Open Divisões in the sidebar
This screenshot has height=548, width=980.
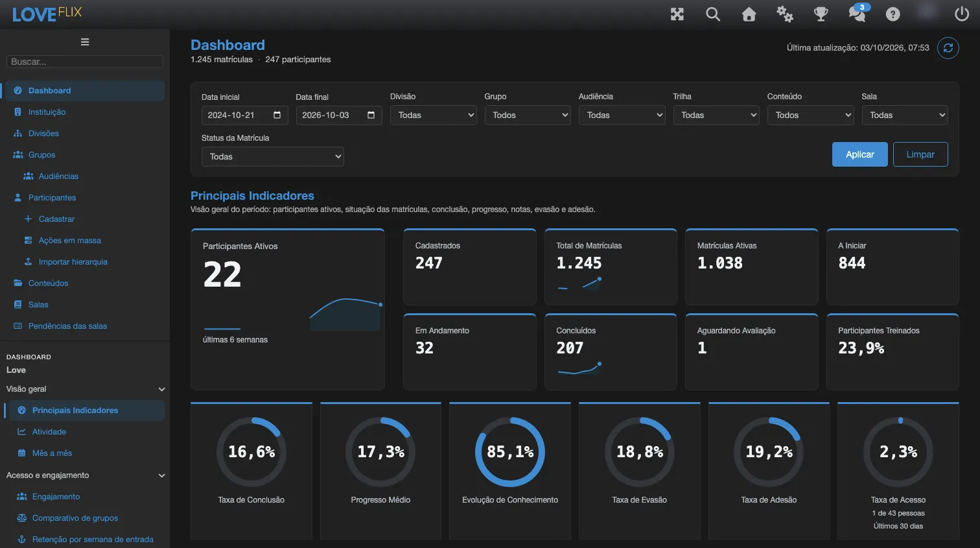[x=84, y=134]
